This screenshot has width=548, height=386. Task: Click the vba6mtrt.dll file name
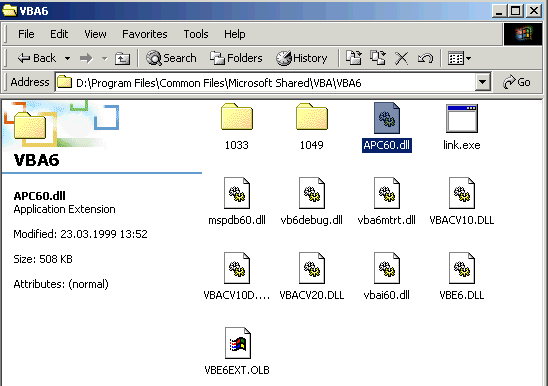387,220
